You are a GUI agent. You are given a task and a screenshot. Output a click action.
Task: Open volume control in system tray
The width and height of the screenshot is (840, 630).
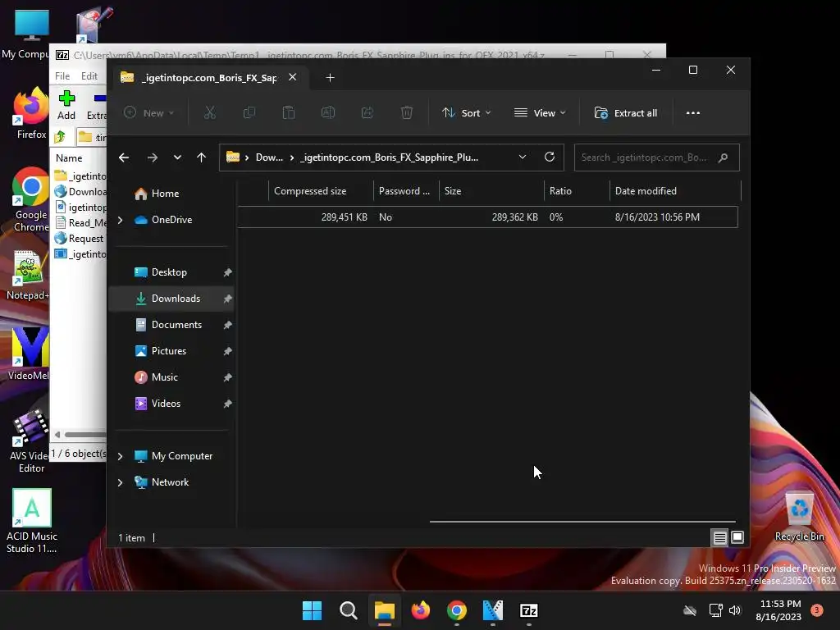[735, 610]
